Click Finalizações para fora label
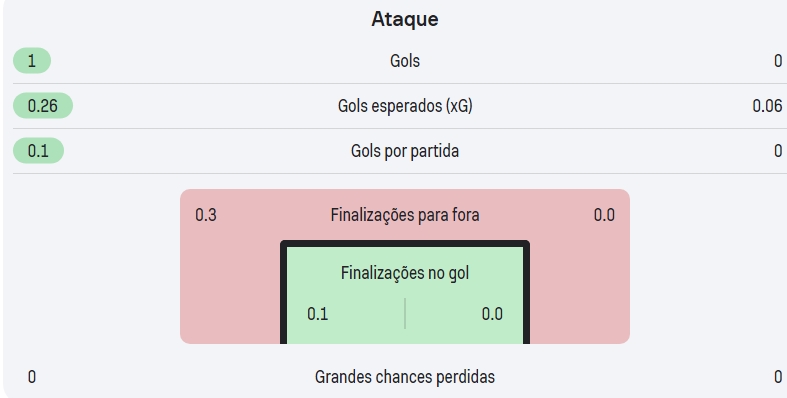Screen dimensions: 787x398 [x=405, y=215]
